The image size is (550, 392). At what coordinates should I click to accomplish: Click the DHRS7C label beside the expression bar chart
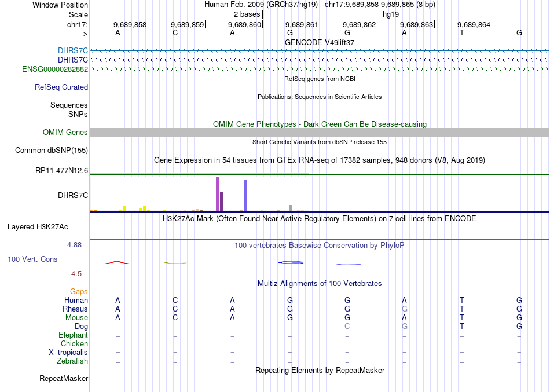[73, 195]
